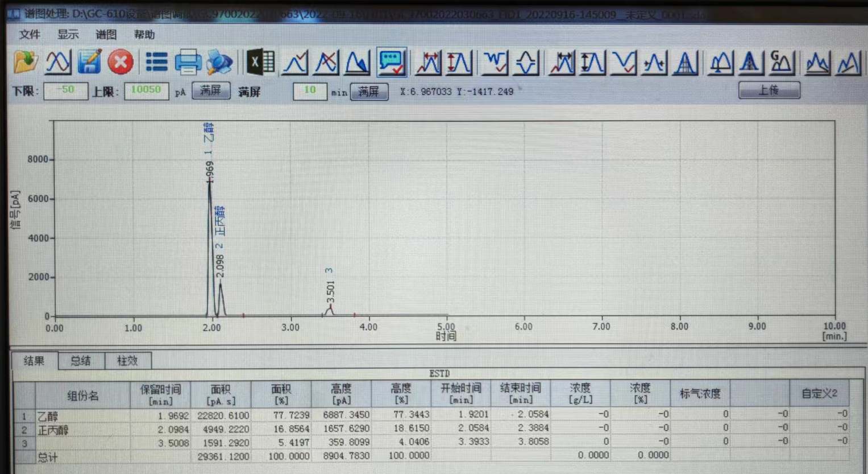Switch to the 总结 tab

pos(81,361)
